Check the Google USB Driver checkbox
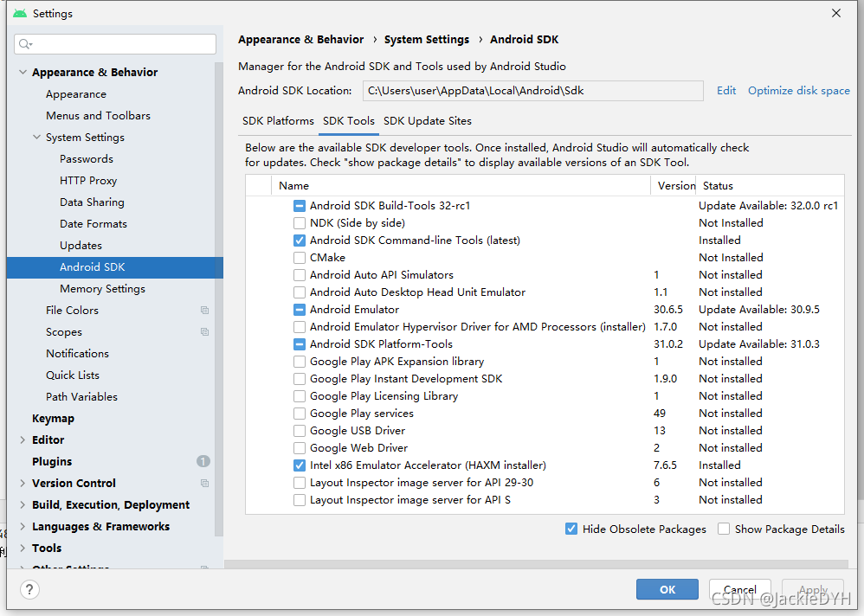This screenshot has width=864, height=616. [x=300, y=431]
